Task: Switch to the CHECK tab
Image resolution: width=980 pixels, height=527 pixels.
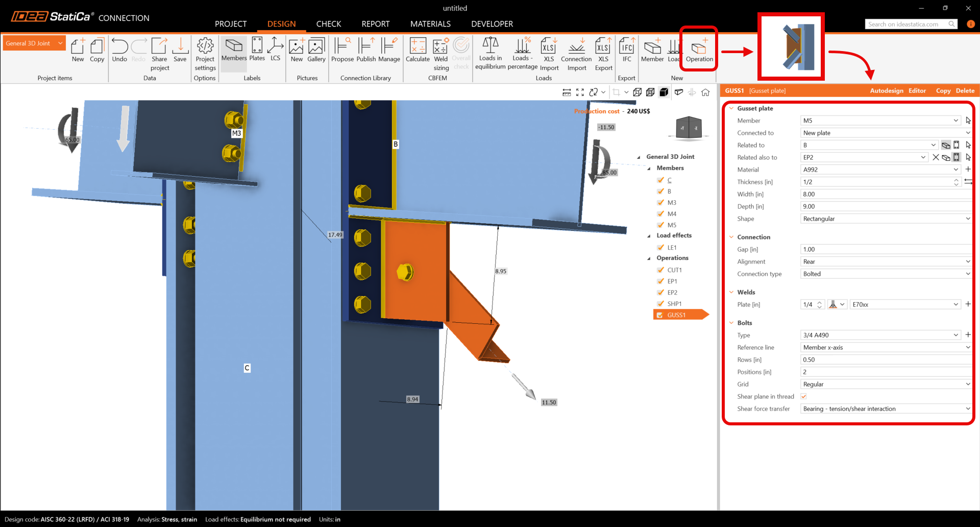Action: point(328,24)
